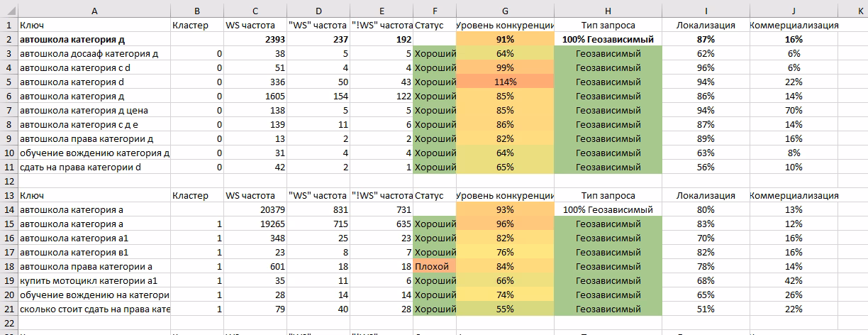The height and width of the screenshot is (335, 868).
Task: Select the 'Локализация' header in row 1
Action: 705,25
